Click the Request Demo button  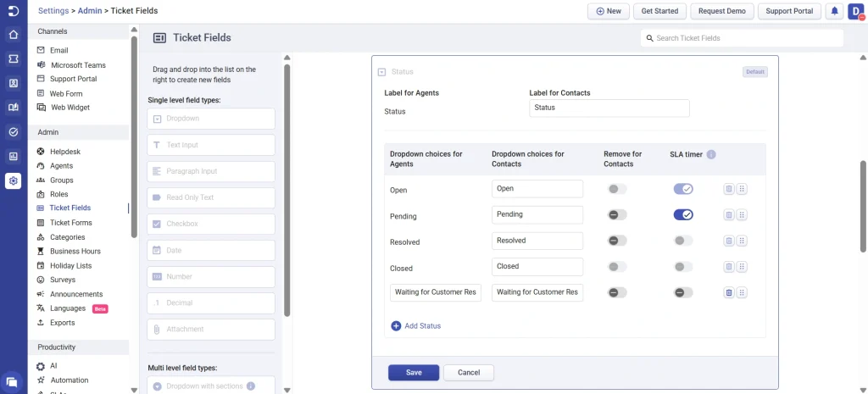pyautogui.click(x=722, y=11)
